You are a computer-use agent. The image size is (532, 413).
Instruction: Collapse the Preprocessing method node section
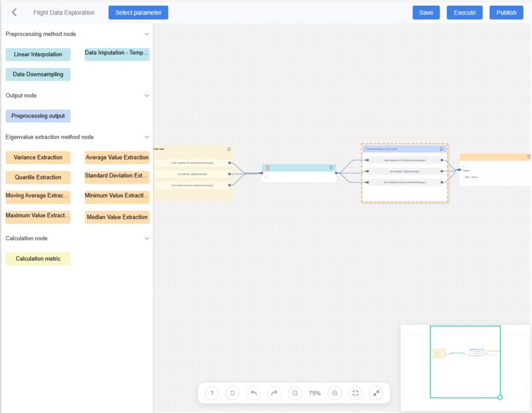point(147,34)
